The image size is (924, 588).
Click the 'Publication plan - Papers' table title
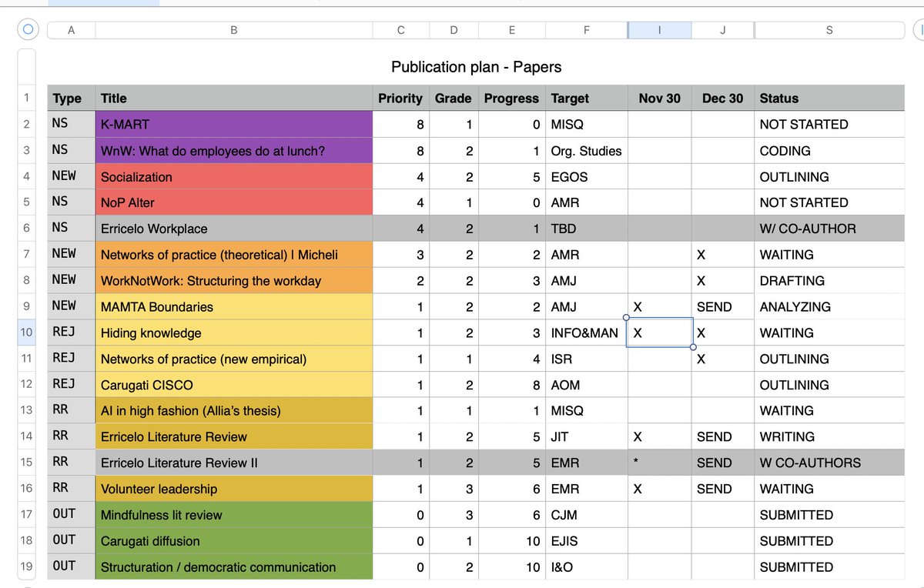pos(477,67)
